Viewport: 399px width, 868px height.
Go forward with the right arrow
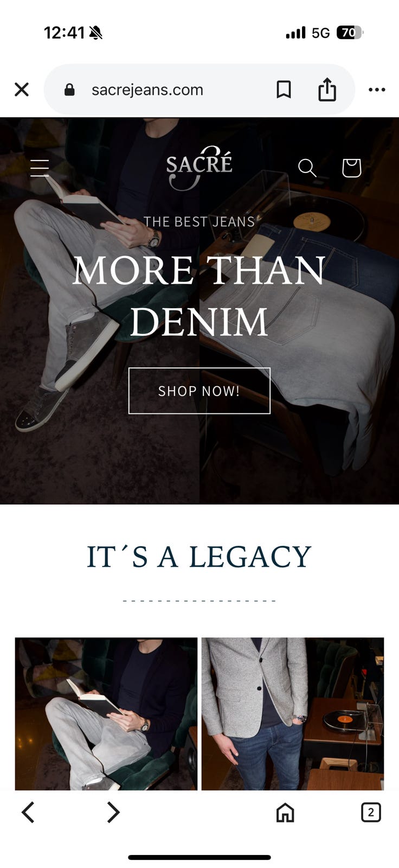(x=113, y=812)
